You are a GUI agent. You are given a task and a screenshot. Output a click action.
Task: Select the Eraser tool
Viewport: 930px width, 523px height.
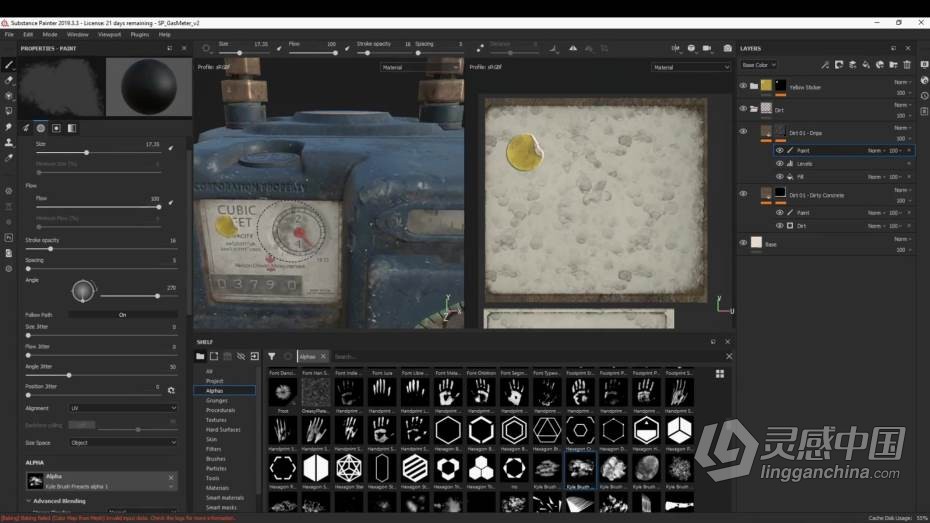click(8, 80)
